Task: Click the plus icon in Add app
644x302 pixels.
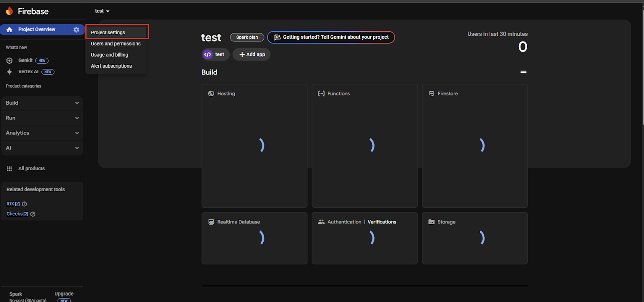Action: [x=242, y=54]
